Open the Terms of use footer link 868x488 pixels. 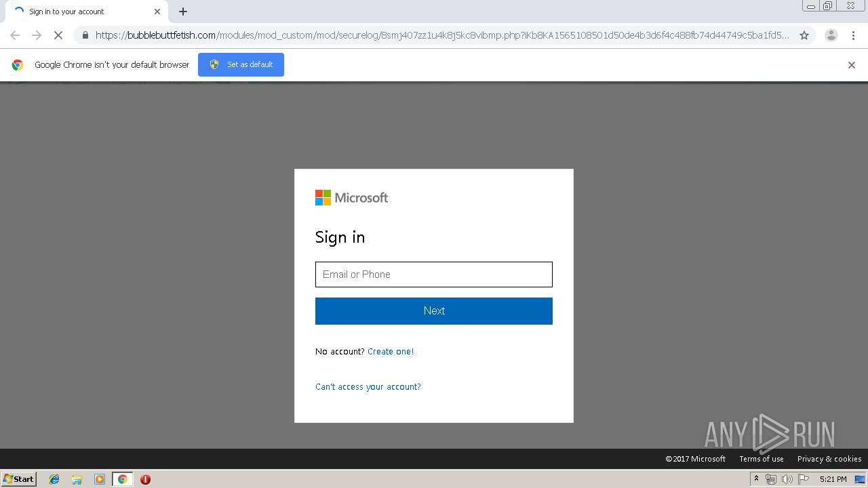[762, 459]
